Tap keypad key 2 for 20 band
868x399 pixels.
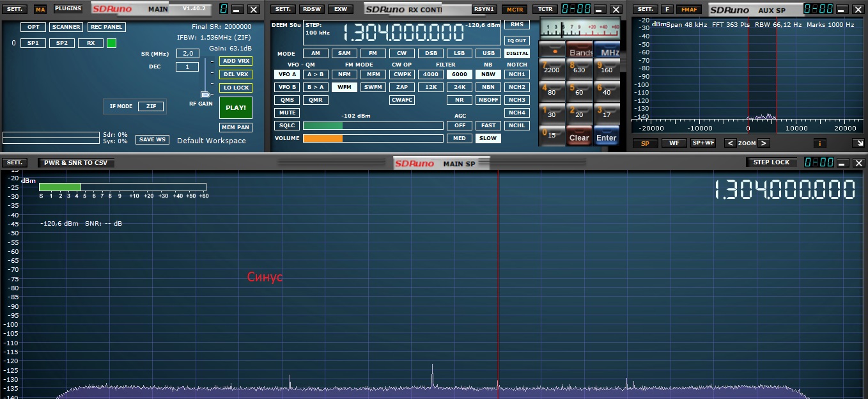click(x=579, y=113)
